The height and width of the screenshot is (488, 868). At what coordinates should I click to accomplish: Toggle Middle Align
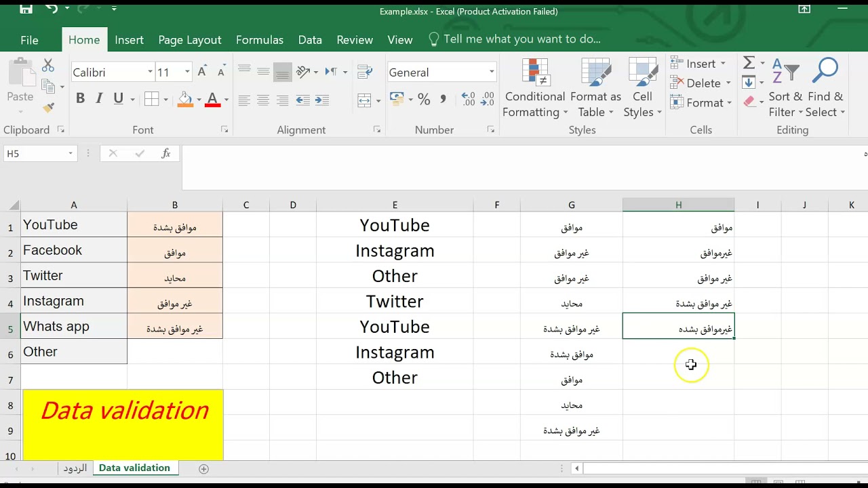click(263, 72)
